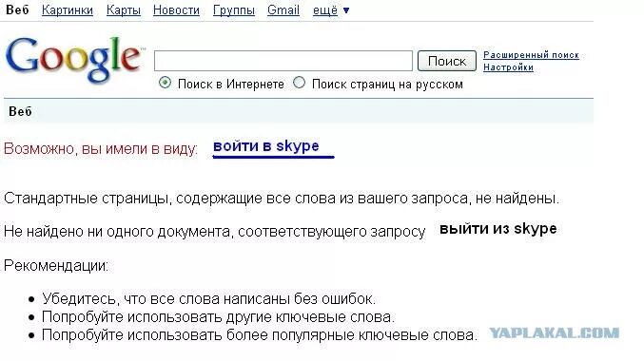Open the Настройки link
This screenshot has width=644, height=361.
point(508,67)
